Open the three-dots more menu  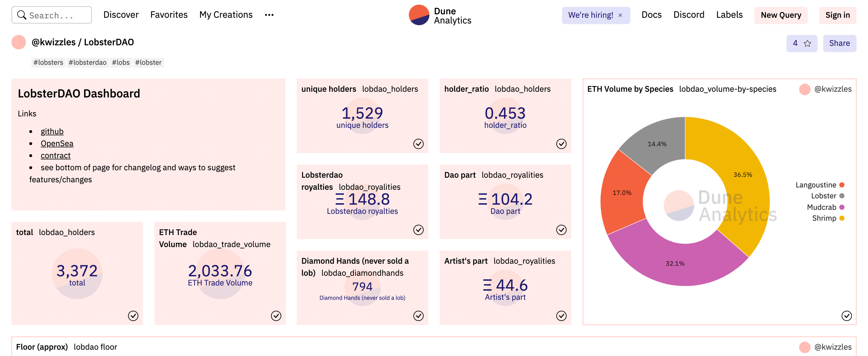pos(269,15)
